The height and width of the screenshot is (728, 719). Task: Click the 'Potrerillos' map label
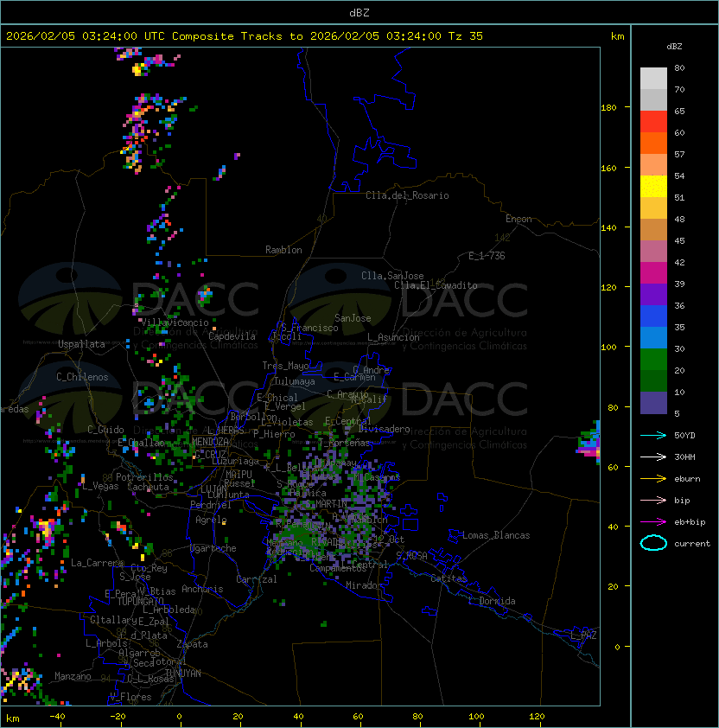pyautogui.click(x=144, y=477)
